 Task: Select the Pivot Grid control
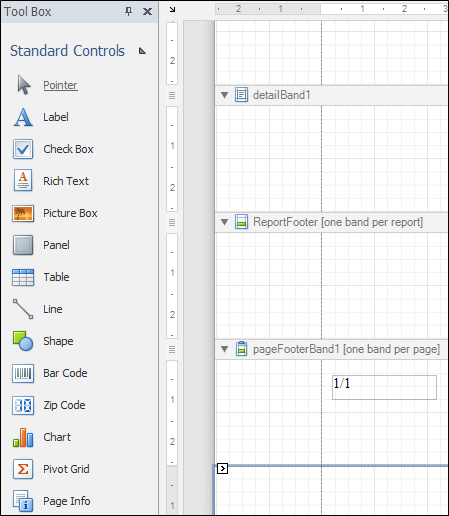pyautogui.click(x=51, y=469)
